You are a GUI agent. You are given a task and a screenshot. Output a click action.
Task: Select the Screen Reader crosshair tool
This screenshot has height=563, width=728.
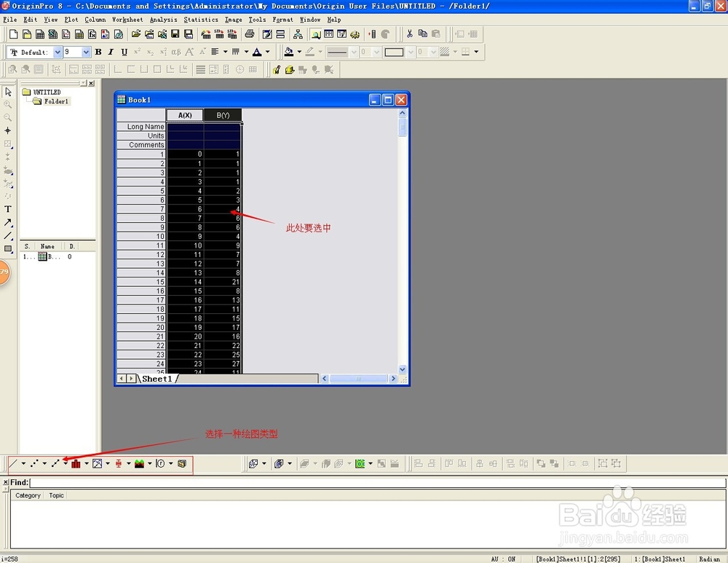8,131
